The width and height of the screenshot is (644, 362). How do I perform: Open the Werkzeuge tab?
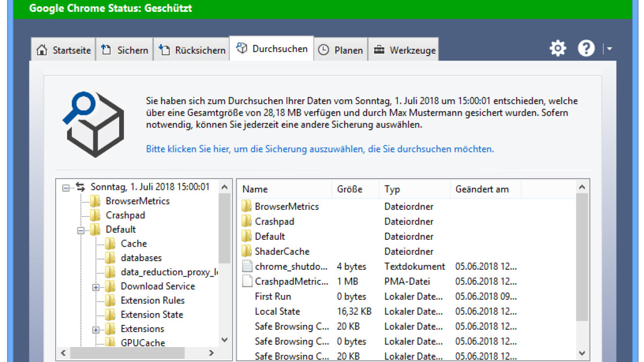pos(405,50)
